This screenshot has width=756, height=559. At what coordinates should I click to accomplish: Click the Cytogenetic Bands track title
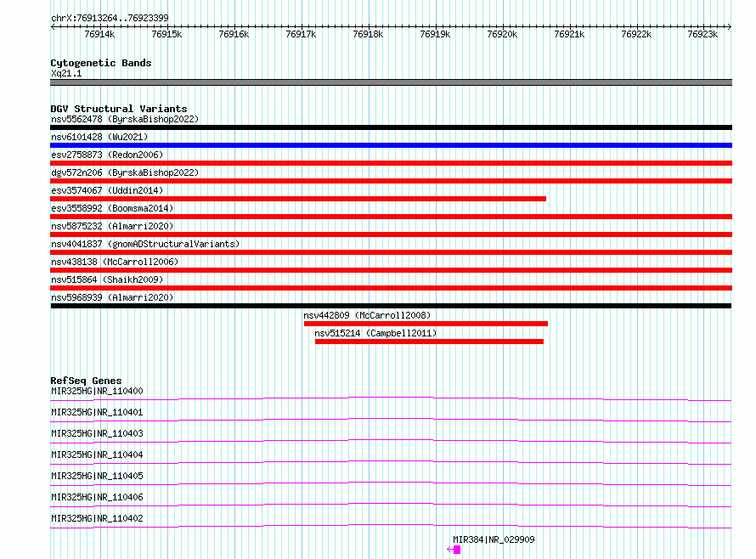pyautogui.click(x=101, y=63)
